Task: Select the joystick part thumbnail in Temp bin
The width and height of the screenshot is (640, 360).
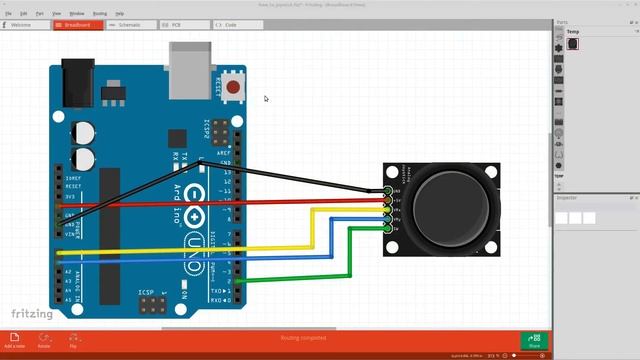Action: point(573,44)
